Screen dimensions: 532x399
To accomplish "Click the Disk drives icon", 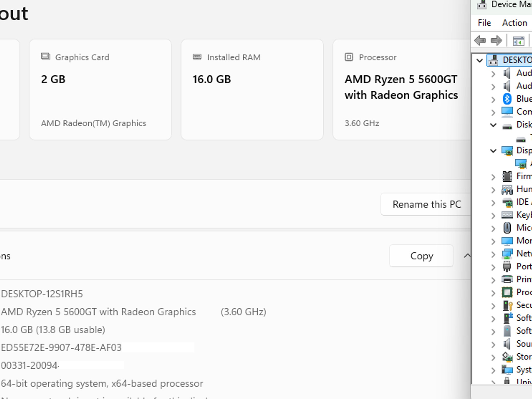I will click(x=507, y=127).
